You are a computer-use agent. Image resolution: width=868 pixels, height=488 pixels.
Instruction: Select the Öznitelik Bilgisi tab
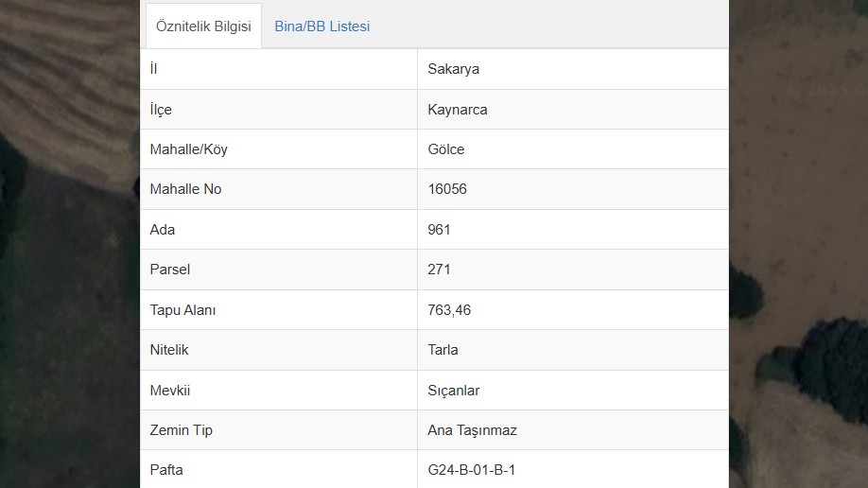tap(203, 26)
